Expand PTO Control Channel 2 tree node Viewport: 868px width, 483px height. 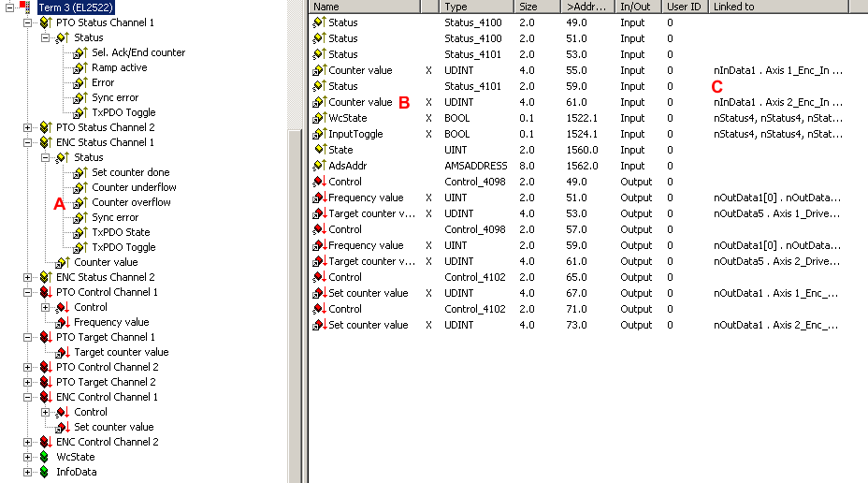(x=27, y=367)
